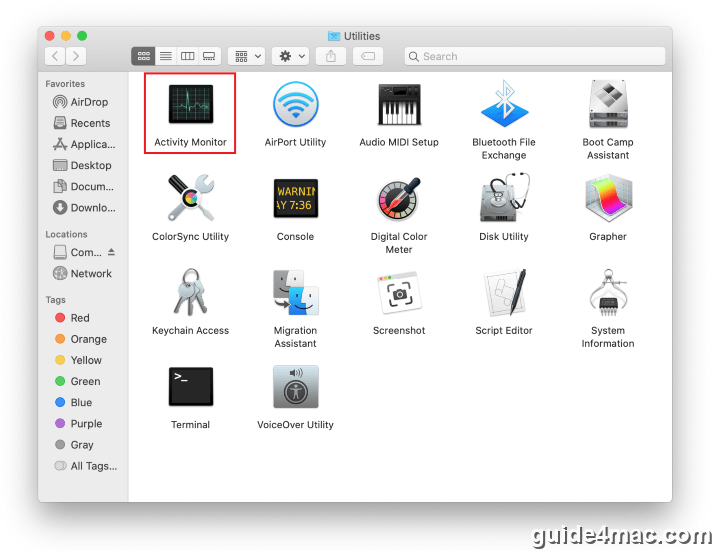Screen dimensions: 720x551
Task: Switch to gallery view
Action: click(x=209, y=56)
